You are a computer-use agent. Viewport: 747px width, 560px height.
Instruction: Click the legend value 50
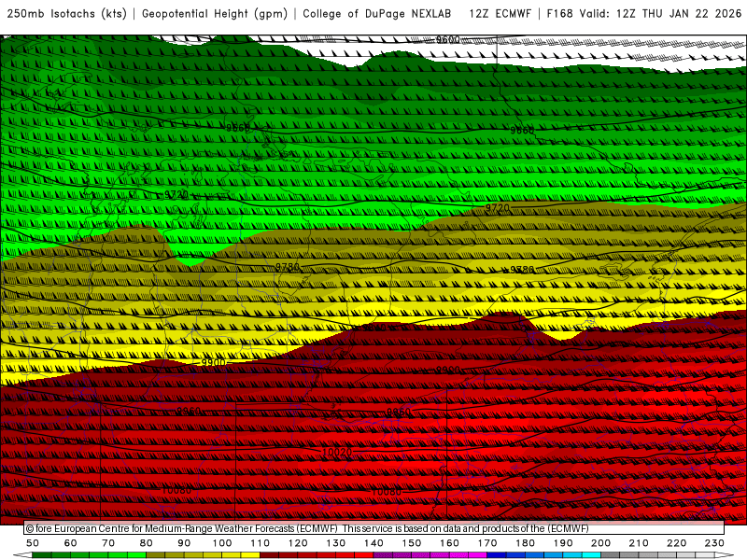click(x=33, y=543)
